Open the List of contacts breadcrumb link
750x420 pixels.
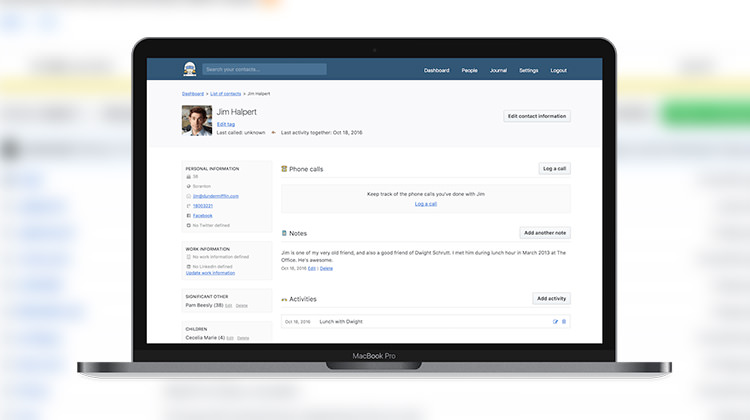[227, 93]
